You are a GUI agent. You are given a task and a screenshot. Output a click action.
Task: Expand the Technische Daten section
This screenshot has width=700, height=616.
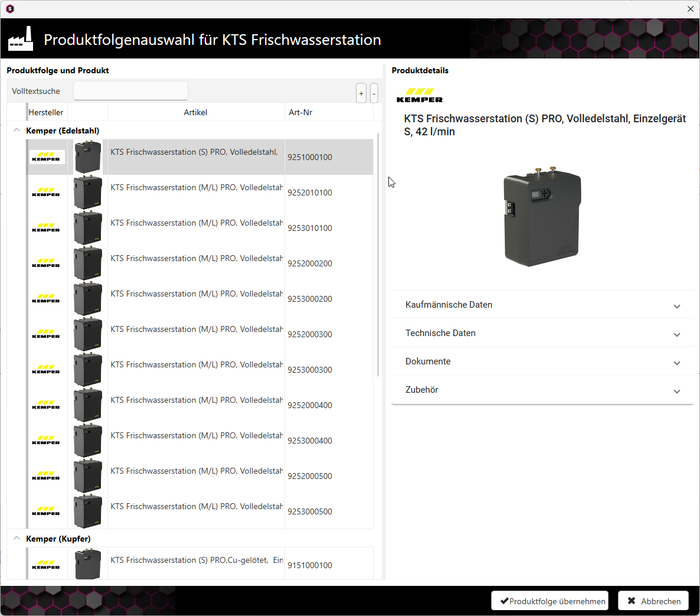tap(542, 333)
